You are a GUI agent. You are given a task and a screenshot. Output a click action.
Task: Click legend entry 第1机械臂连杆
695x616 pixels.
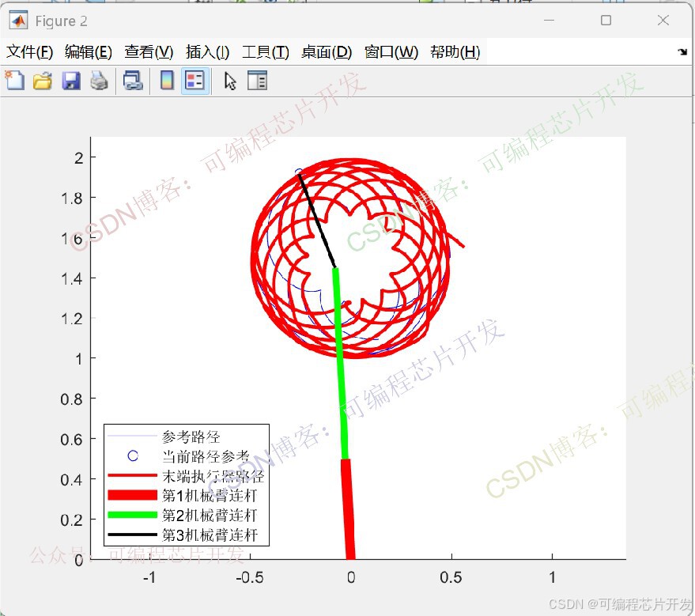(x=210, y=496)
